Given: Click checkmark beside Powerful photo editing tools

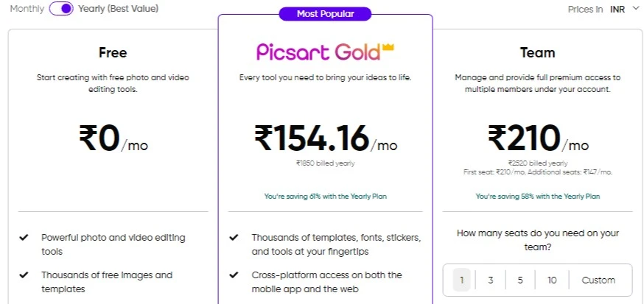Looking at the screenshot, I should [x=24, y=237].
